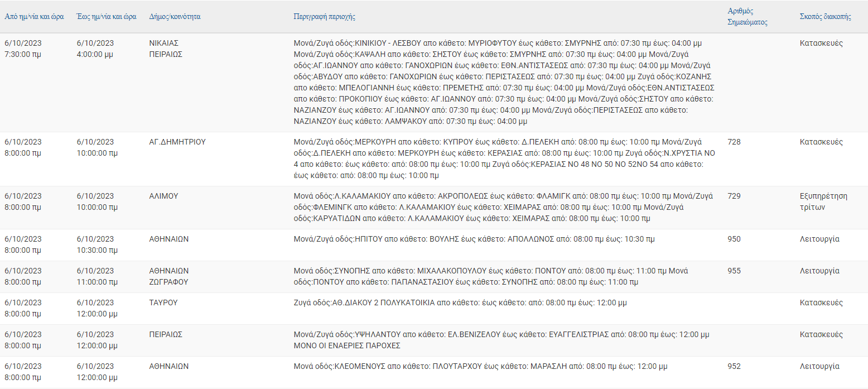Screen dimensions: 868x389
Task: Select the ΝΙΚΑΙΑΣ ΠΕΙΡΑΙΩΣ municipality cell
Action: pyautogui.click(x=166, y=49)
